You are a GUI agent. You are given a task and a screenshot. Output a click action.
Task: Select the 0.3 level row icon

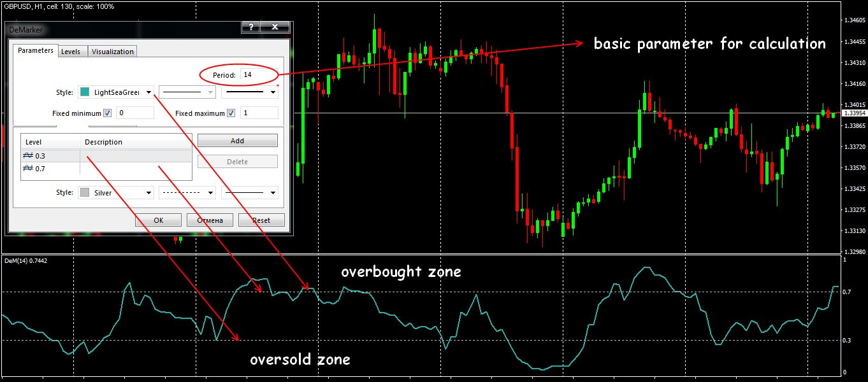[x=28, y=155]
